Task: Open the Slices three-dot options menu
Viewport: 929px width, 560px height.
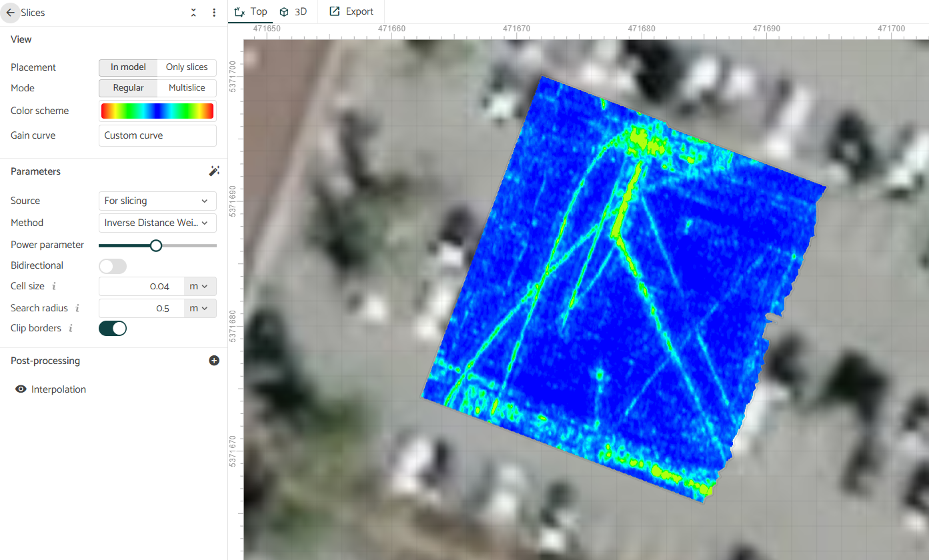Action: coord(214,13)
